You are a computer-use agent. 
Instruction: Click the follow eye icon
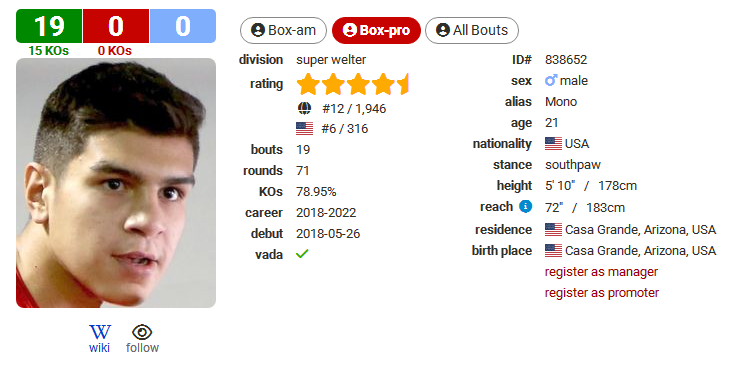click(142, 332)
